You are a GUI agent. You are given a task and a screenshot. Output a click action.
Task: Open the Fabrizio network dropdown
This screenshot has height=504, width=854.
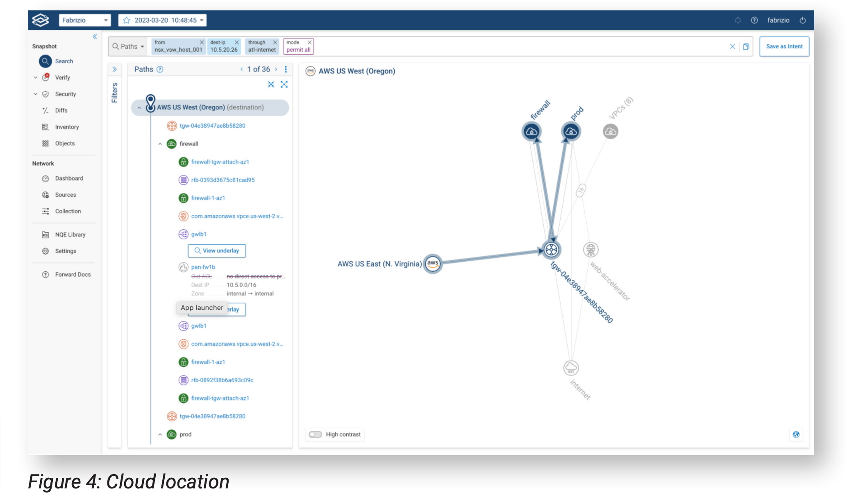(85, 20)
